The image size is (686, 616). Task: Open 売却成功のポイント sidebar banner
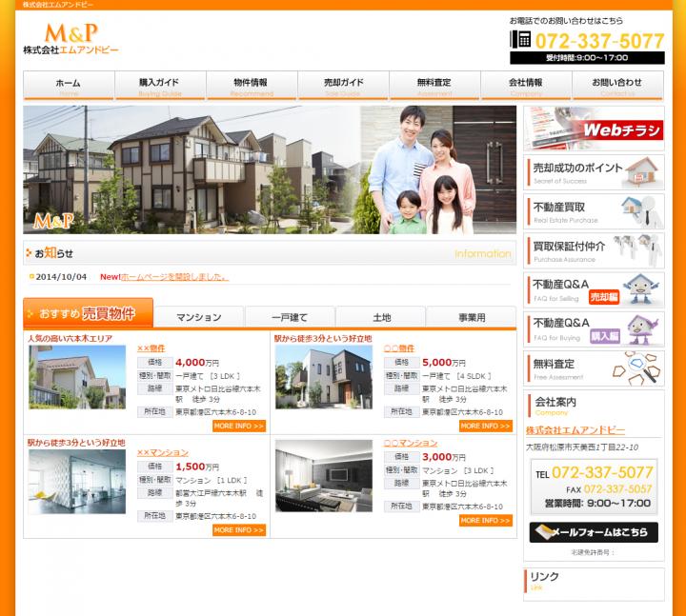[594, 172]
